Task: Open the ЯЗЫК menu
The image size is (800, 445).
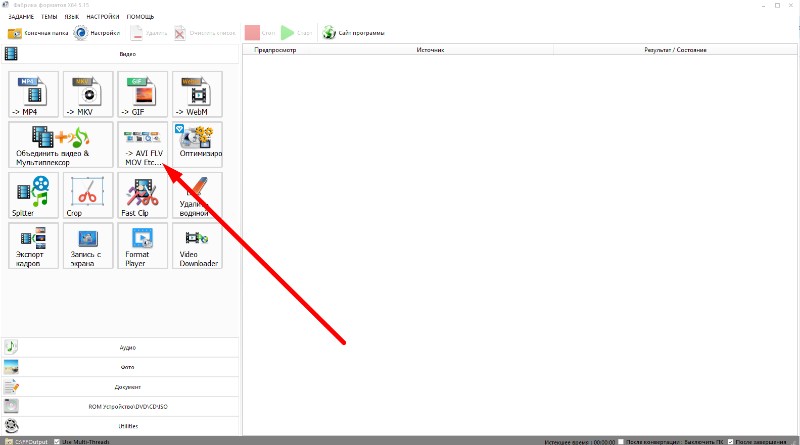Action: click(x=71, y=17)
